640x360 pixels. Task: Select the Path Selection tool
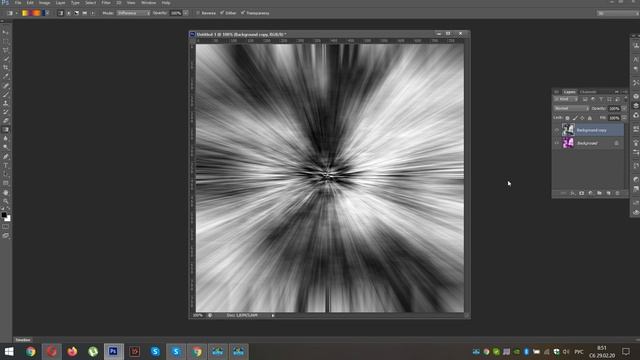[5, 174]
